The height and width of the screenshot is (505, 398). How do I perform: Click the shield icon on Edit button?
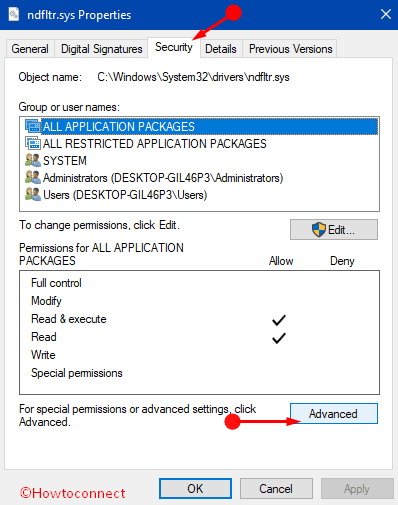pos(318,230)
